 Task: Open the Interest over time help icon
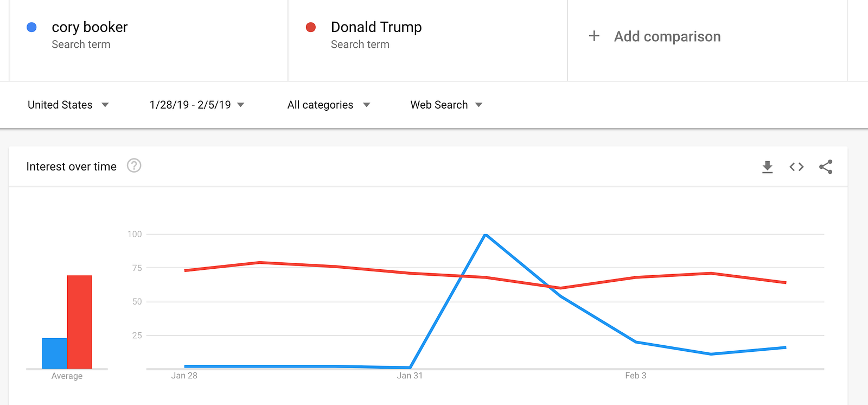tap(134, 166)
